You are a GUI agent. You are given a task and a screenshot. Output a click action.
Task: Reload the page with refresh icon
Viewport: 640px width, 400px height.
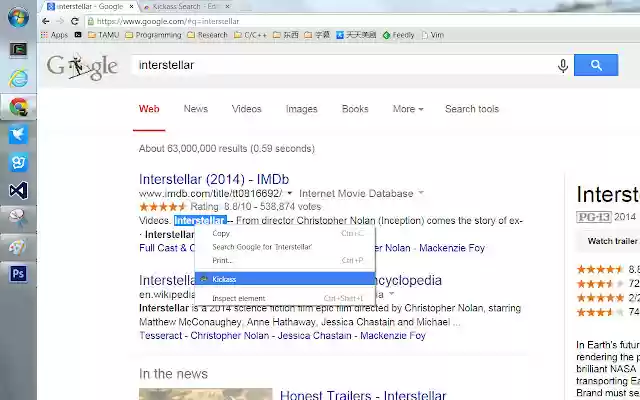tap(75, 21)
